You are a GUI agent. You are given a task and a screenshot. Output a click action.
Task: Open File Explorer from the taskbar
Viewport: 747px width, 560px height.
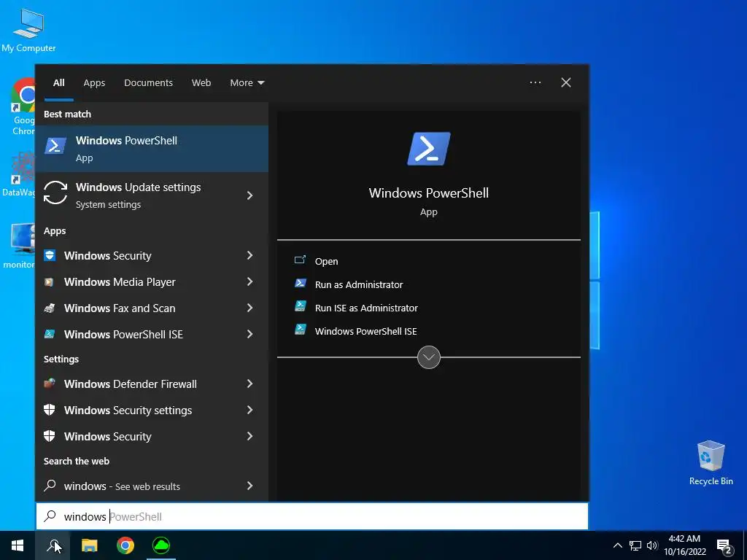(x=89, y=545)
